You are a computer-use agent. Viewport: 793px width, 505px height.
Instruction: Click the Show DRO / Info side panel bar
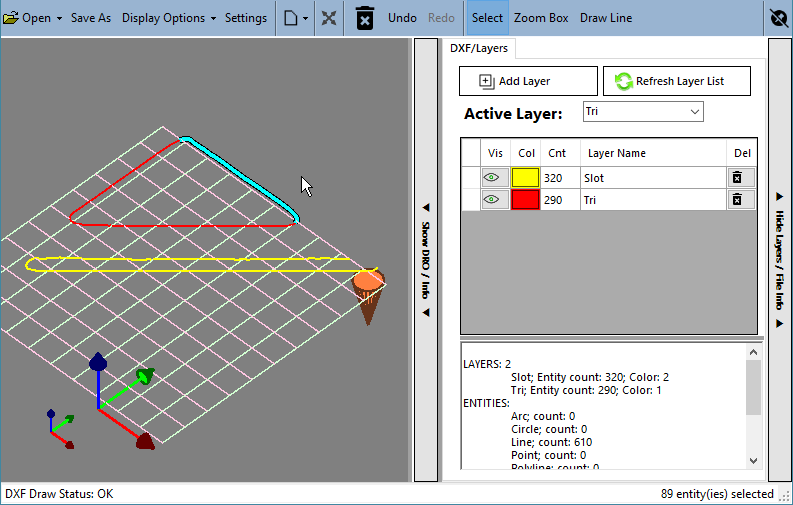[x=426, y=260]
